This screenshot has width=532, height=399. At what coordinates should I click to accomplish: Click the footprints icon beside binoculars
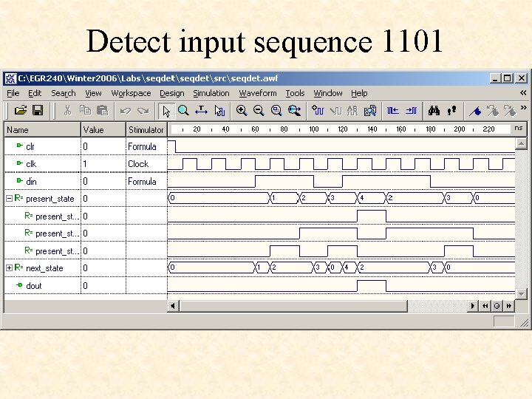pyautogui.click(x=451, y=111)
